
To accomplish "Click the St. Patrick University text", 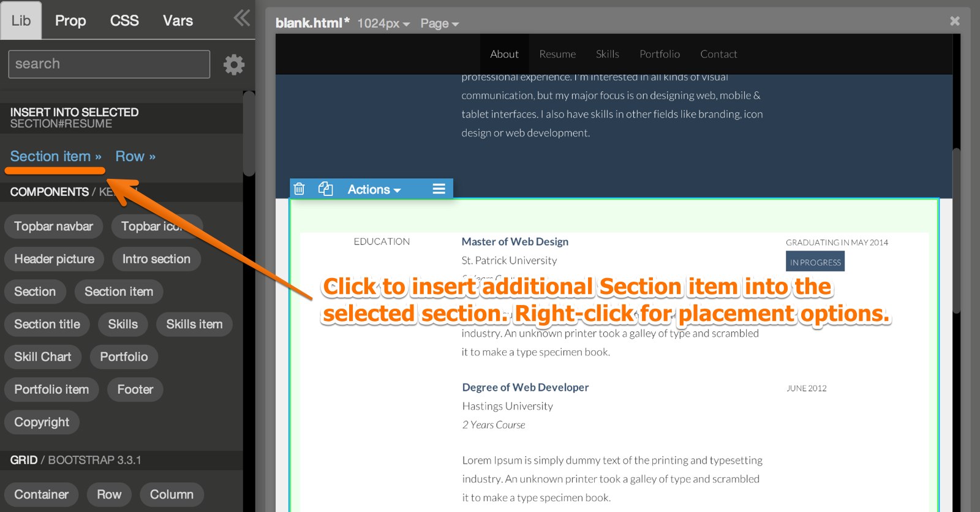I will click(509, 260).
